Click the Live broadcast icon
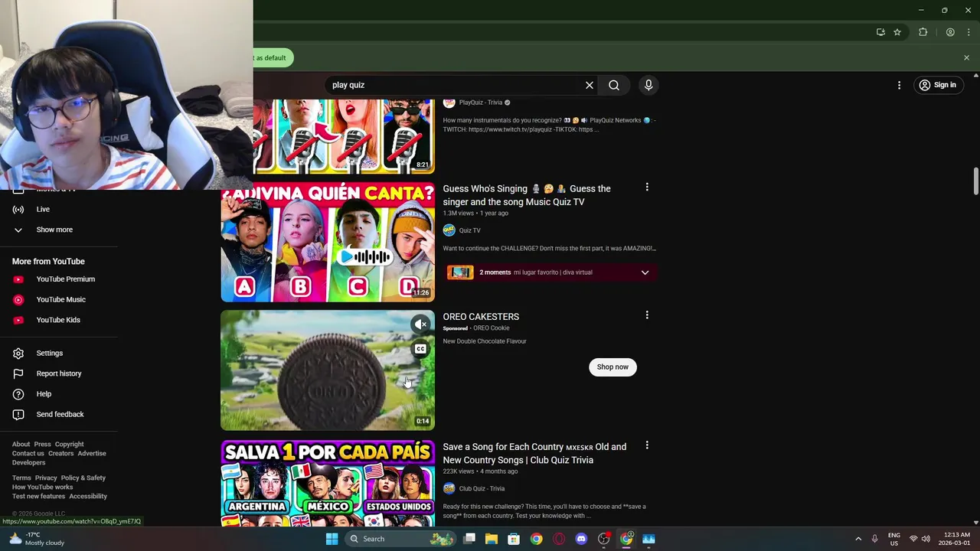This screenshot has width=980, height=551. tap(18, 209)
